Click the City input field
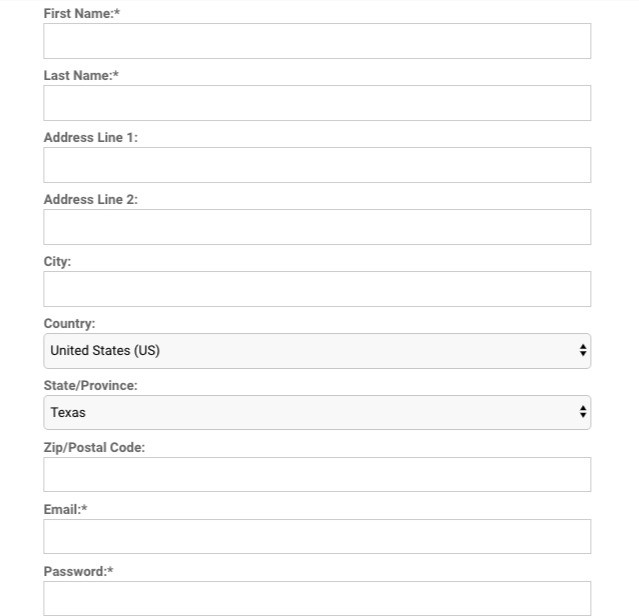The height and width of the screenshot is (616, 639). (x=317, y=289)
